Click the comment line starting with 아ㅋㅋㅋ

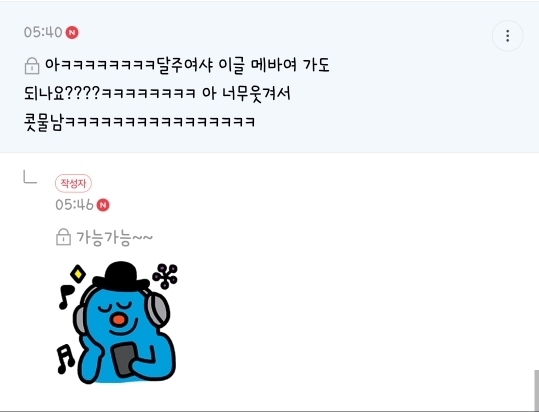pos(187,65)
